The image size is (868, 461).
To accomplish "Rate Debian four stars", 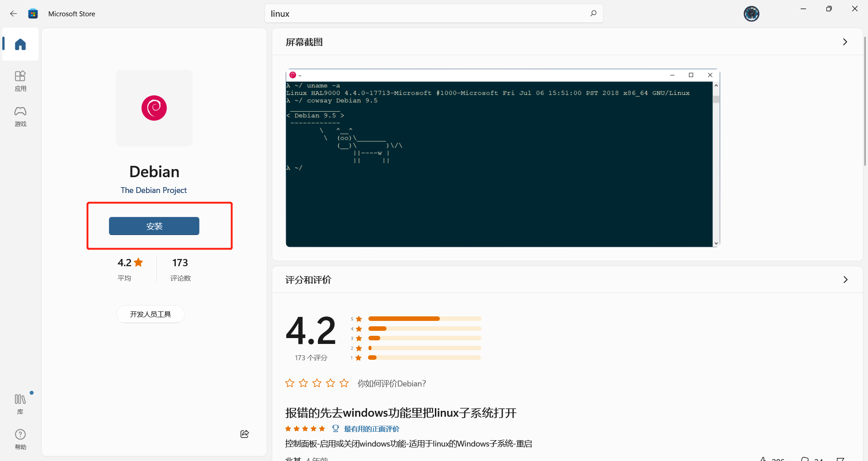I will pyautogui.click(x=330, y=383).
